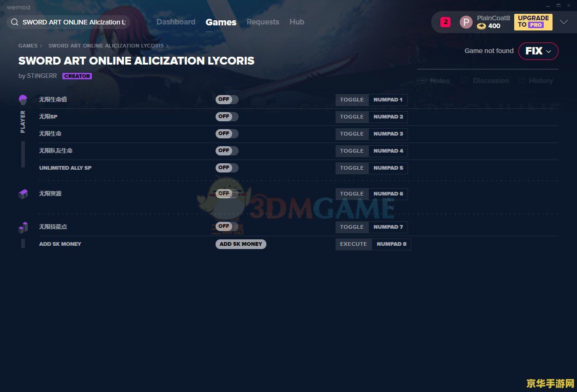This screenshot has width=577, height=392.
Task: Click the EXECUTE hotkey label
Action: 354,244
